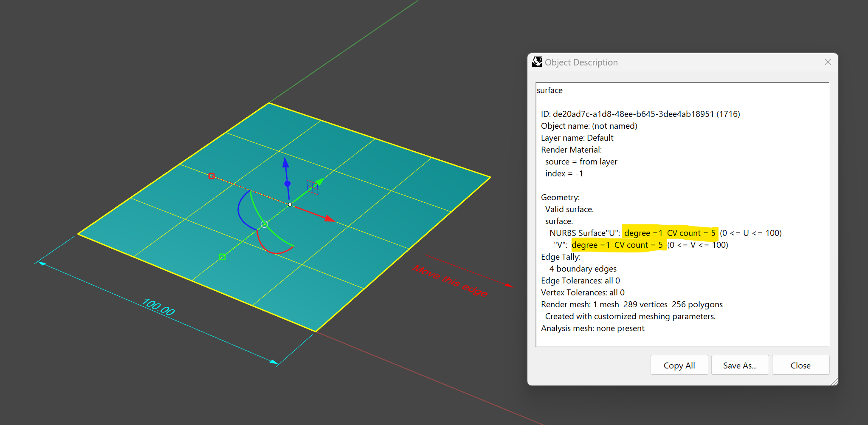Select the red square scale handle

pyautogui.click(x=211, y=176)
